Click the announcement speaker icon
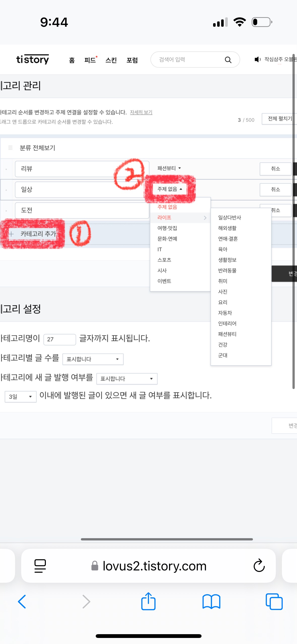The height and width of the screenshot is (644, 297). (257, 59)
